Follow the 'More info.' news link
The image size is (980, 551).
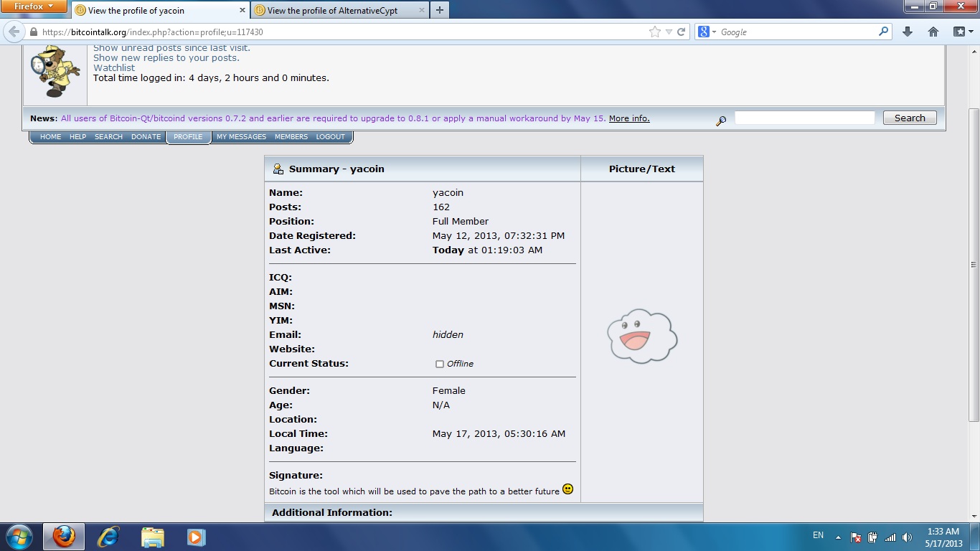coord(629,118)
